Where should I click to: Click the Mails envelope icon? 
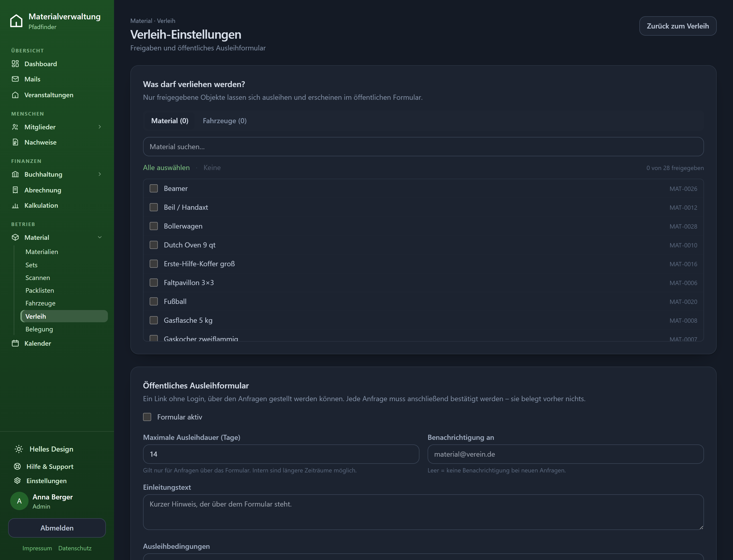tap(15, 79)
